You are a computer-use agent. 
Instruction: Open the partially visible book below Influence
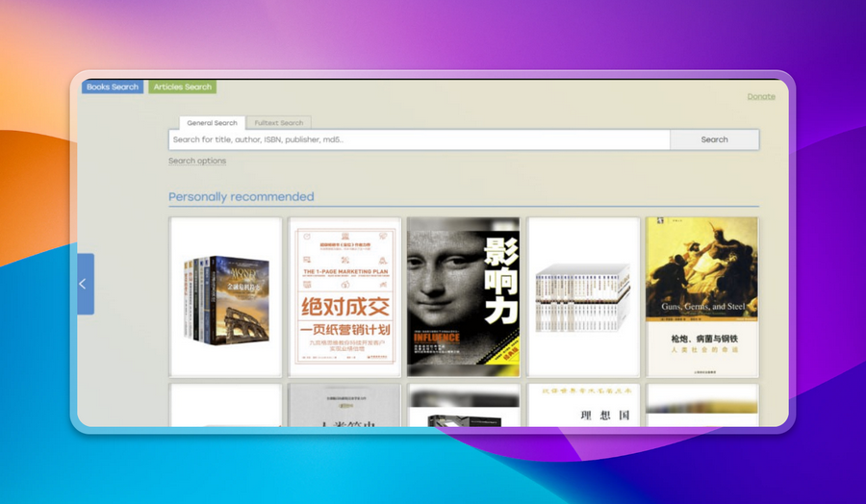point(463,406)
